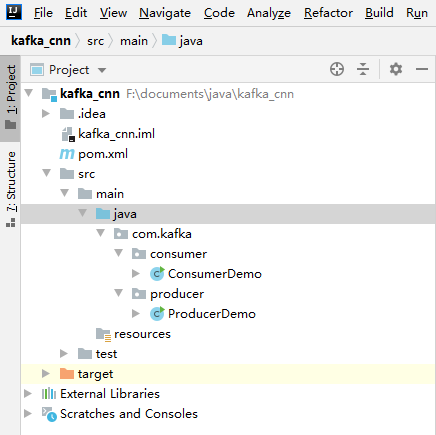Select the ConsumerDemo label
Screen dimensions: 436x435
pos(215,274)
